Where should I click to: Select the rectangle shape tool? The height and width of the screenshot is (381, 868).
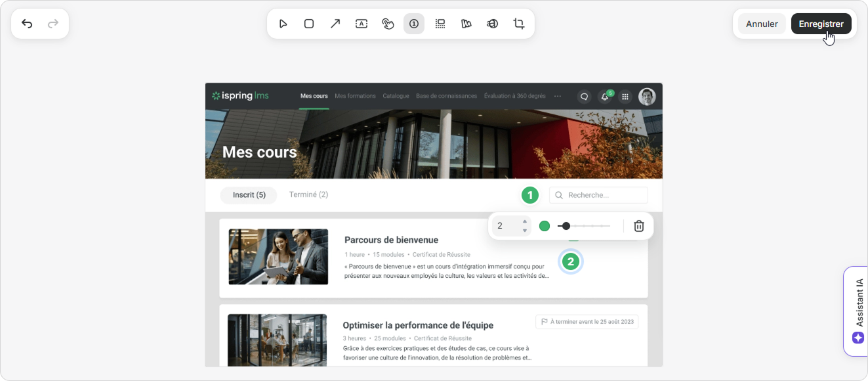tap(309, 24)
